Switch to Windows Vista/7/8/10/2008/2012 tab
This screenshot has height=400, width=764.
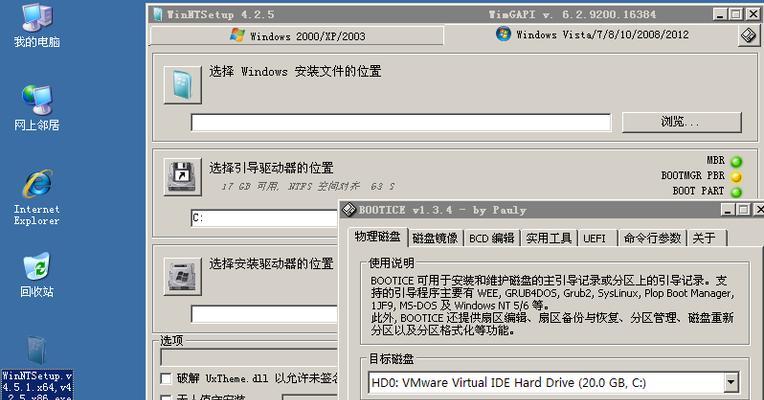(x=592, y=35)
